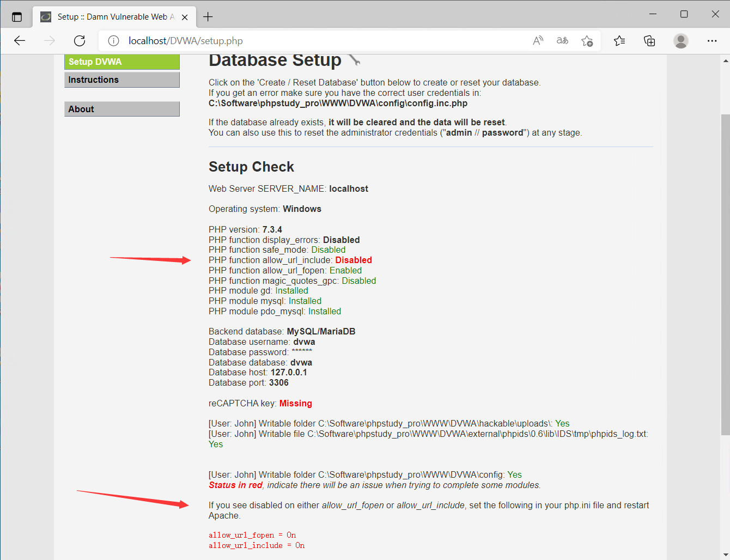Click Yes status for hackable\uploads folder
The height and width of the screenshot is (560, 730).
point(562,424)
